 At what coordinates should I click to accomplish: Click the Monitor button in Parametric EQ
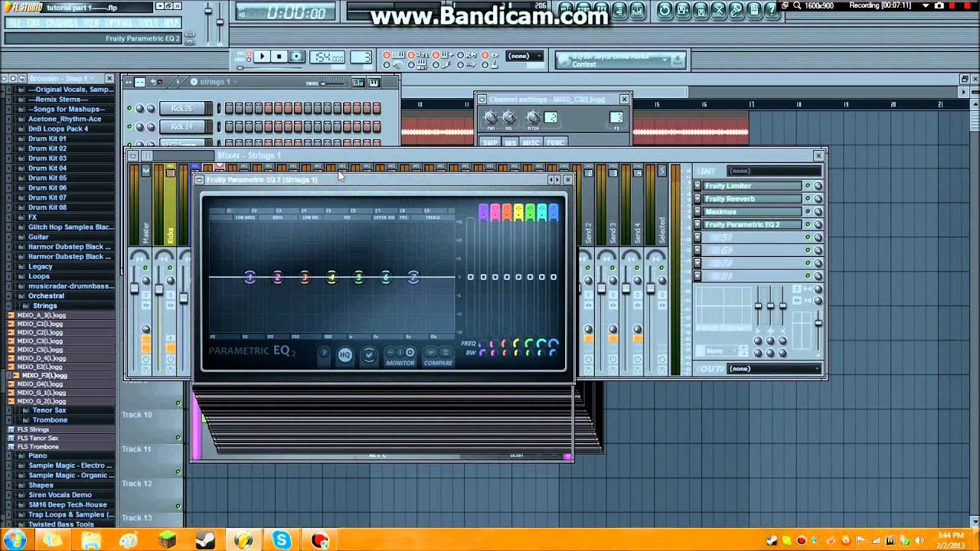pyautogui.click(x=400, y=357)
